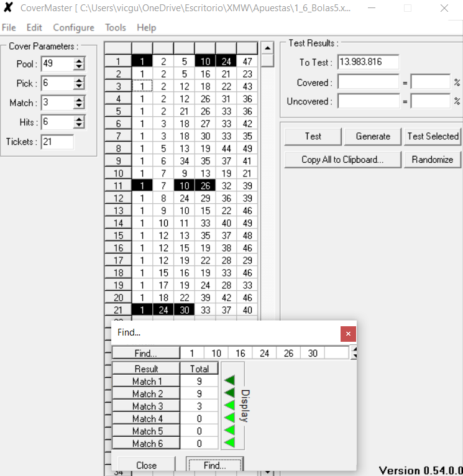Click Find number cell 16
463x476 pixels.
pyautogui.click(x=240, y=353)
